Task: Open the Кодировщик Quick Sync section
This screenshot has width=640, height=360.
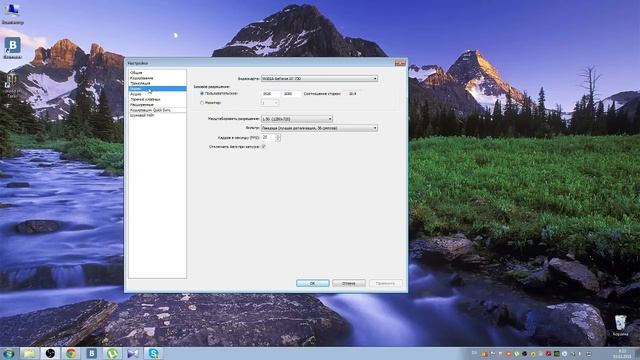Action: click(x=157, y=110)
